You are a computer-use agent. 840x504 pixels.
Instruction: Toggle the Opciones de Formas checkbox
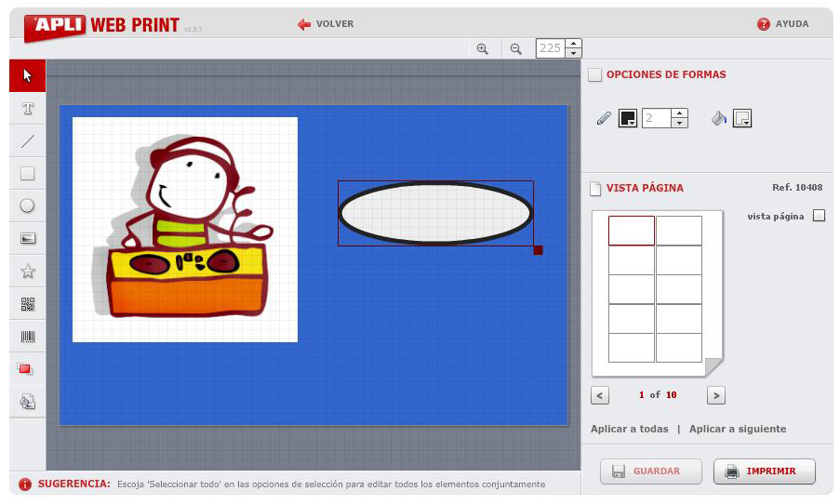[594, 74]
